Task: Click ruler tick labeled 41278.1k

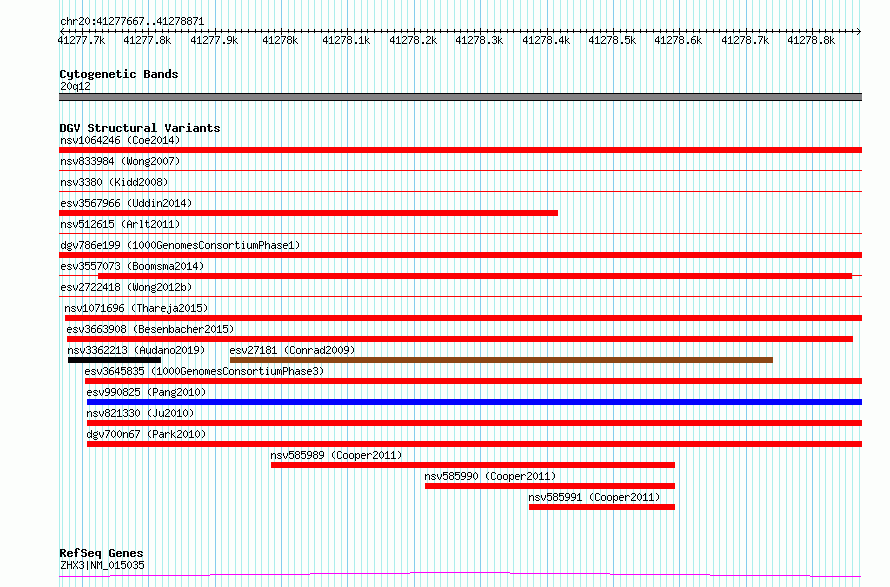Action: tap(346, 40)
